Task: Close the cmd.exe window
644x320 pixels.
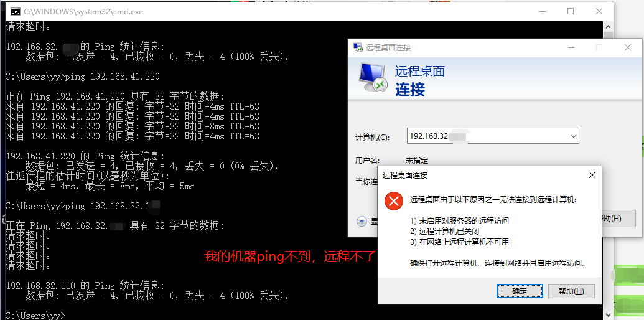Action: click(x=599, y=11)
